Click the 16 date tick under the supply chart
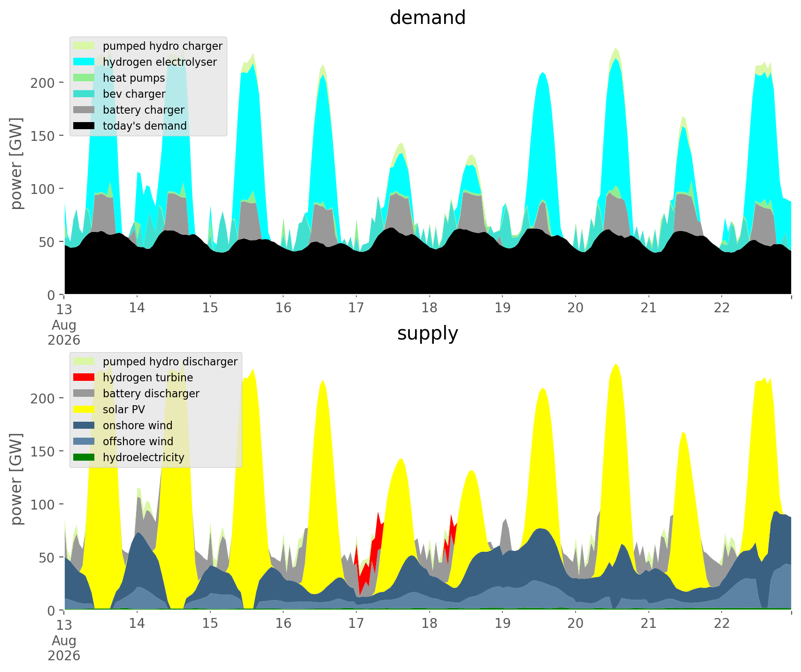Image resolution: width=801 pixels, height=672 pixels. [284, 624]
